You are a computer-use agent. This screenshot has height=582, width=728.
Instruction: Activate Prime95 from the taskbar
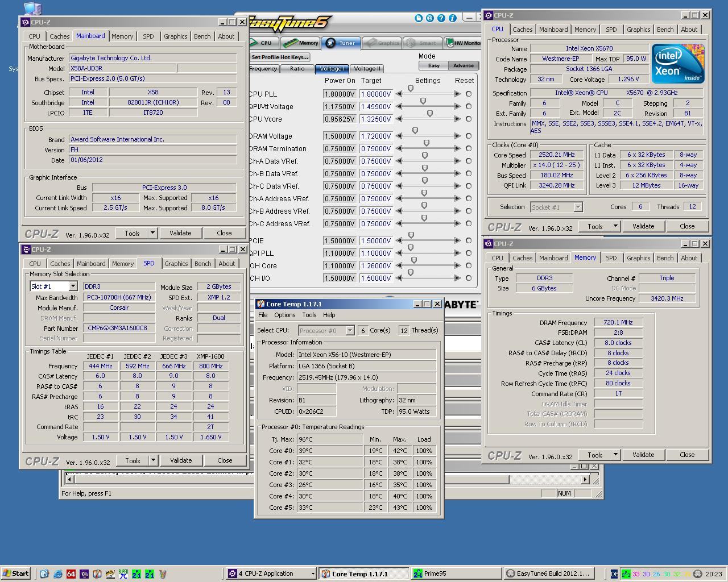(x=457, y=574)
